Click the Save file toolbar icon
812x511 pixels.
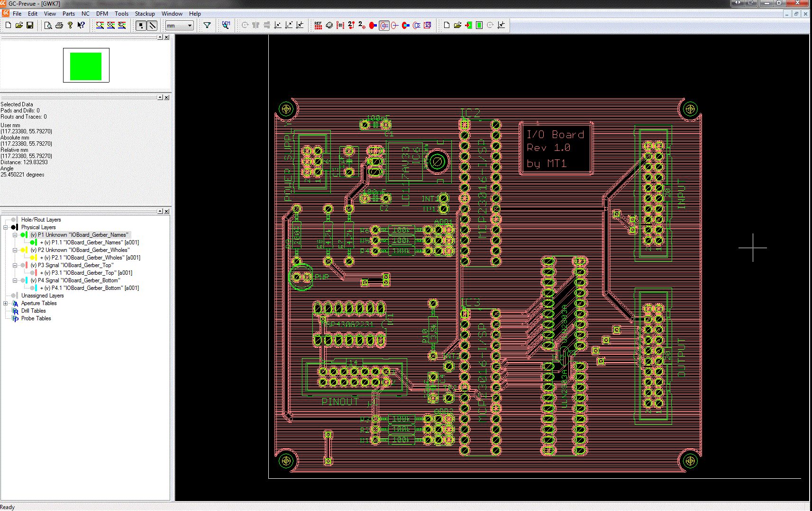(x=30, y=25)
